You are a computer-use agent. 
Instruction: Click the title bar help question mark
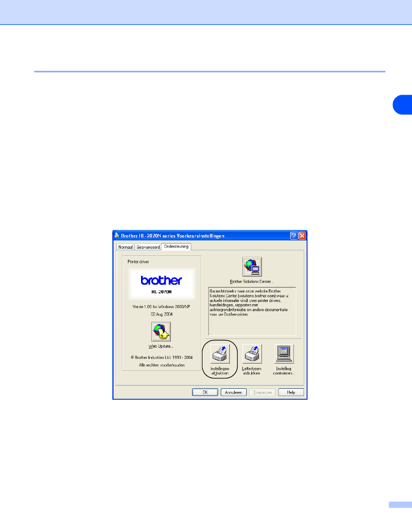[294, 236]
